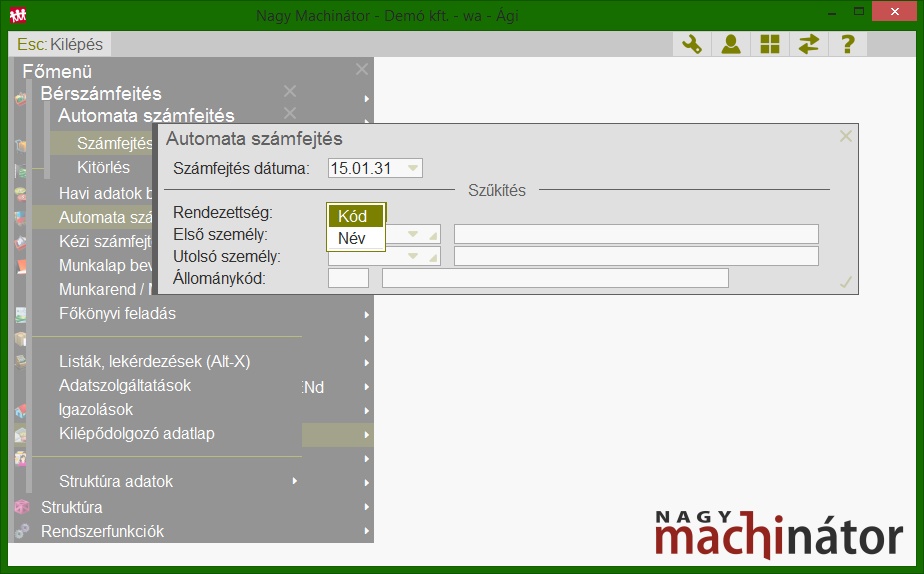
Task: Open Munkarend menu entry
Action: [x=105, y=290]
